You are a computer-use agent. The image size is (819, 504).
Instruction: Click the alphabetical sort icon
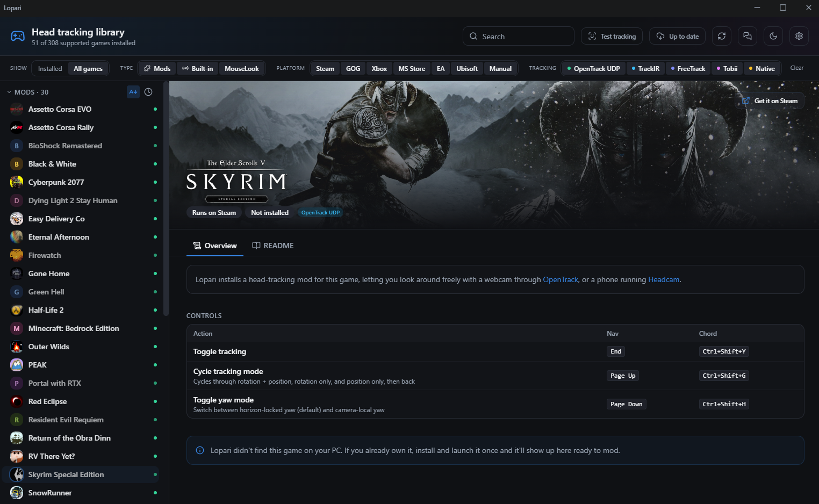point(133,92)
